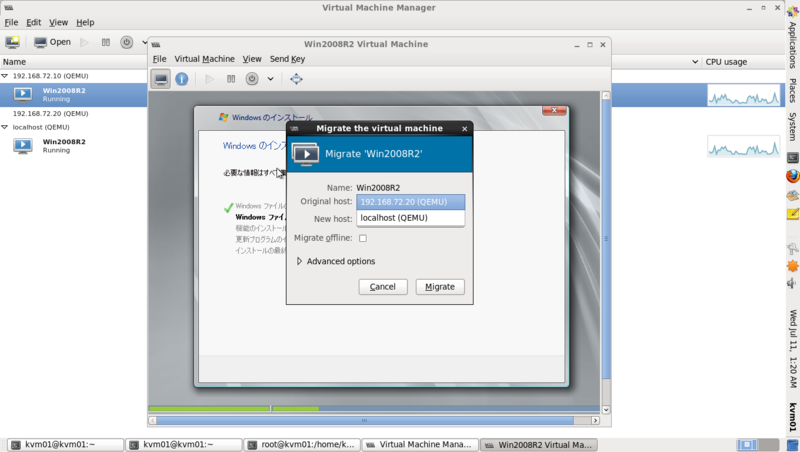Image resolution: width=800 pixels, height=452 pixels.
Task: Click the Name column header
Action: click(x=73, y=62)
